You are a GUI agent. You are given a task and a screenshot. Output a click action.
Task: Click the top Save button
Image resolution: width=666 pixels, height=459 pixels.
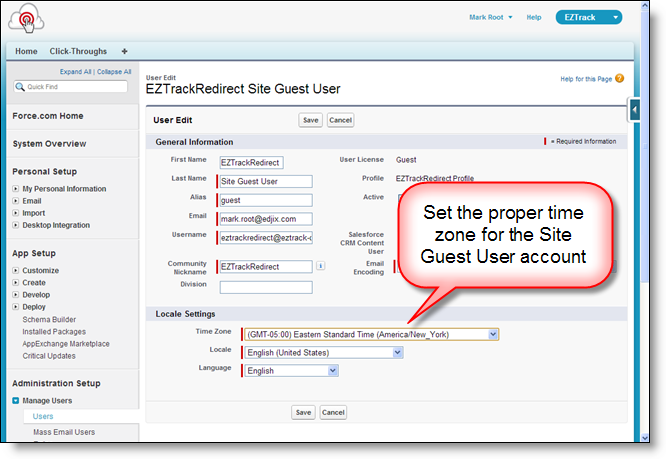pyautogui.click(x=309, y=120)
